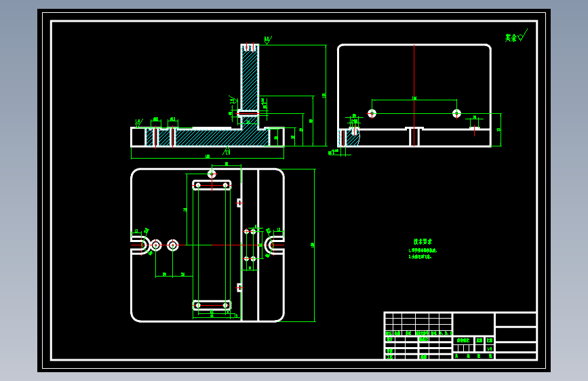
Task: Pick overall width dimension below section view
Action: point(208,157)
